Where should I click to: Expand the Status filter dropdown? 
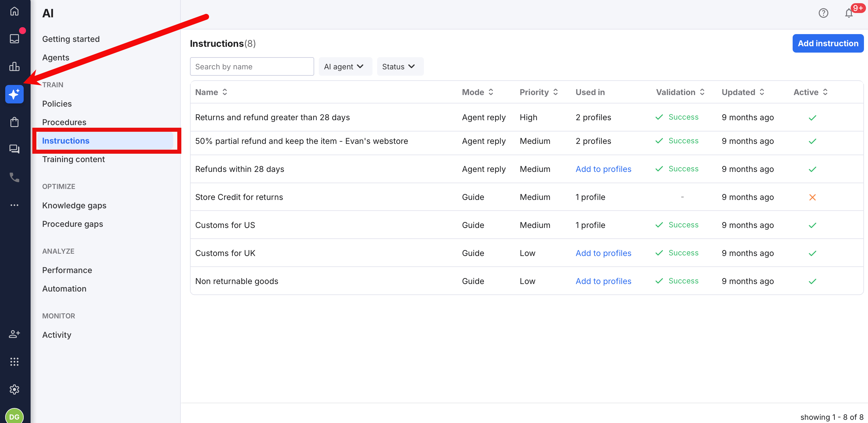[x=400, y=67]
